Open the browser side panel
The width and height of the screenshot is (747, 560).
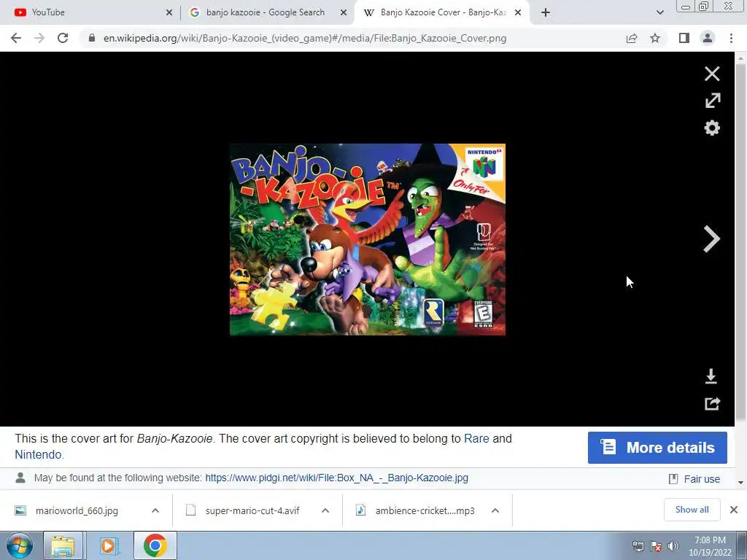pos(684,38)
